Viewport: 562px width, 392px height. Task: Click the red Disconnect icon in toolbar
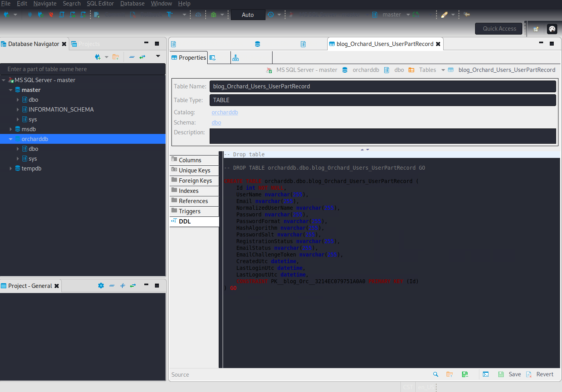tap(51, 15)
